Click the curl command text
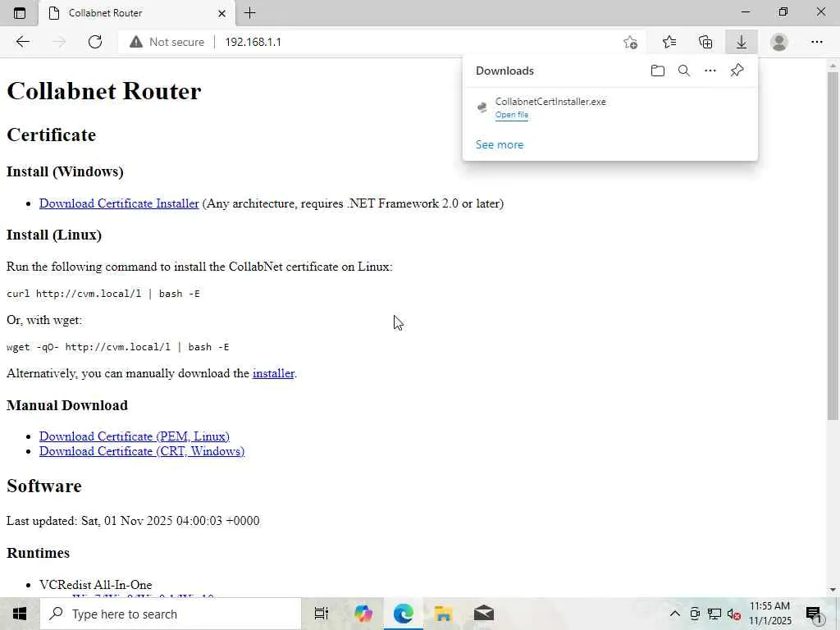The image size is (840, 630). click(x=103, y=294)
